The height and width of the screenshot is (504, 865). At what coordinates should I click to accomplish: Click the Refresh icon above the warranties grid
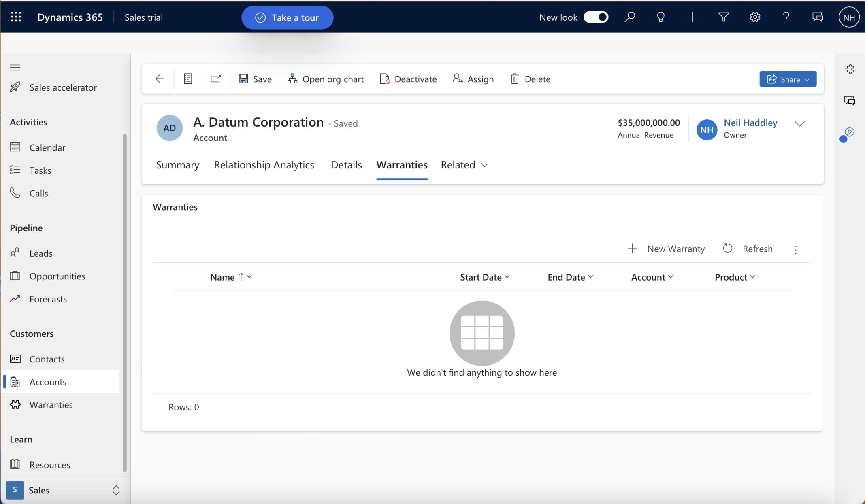pyautogui.click(x=727, y=248)
